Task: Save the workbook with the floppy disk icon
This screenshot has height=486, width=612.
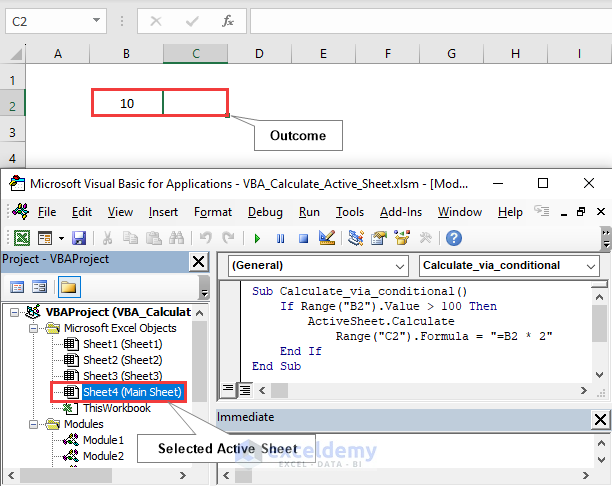Action: (79, 238)
